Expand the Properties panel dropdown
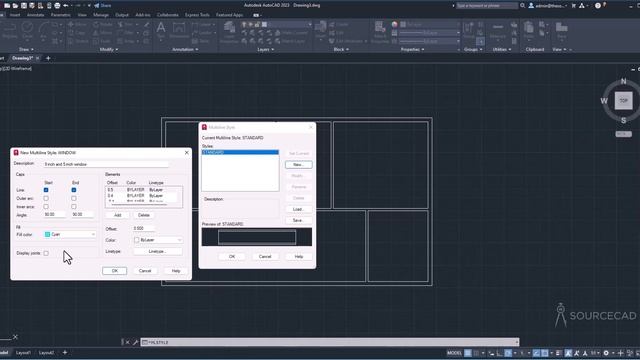 coord(412,49)
